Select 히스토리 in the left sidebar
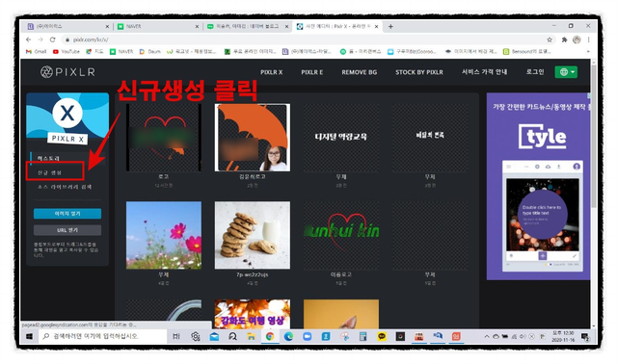The image size is (617, 364). click(48, 158)
